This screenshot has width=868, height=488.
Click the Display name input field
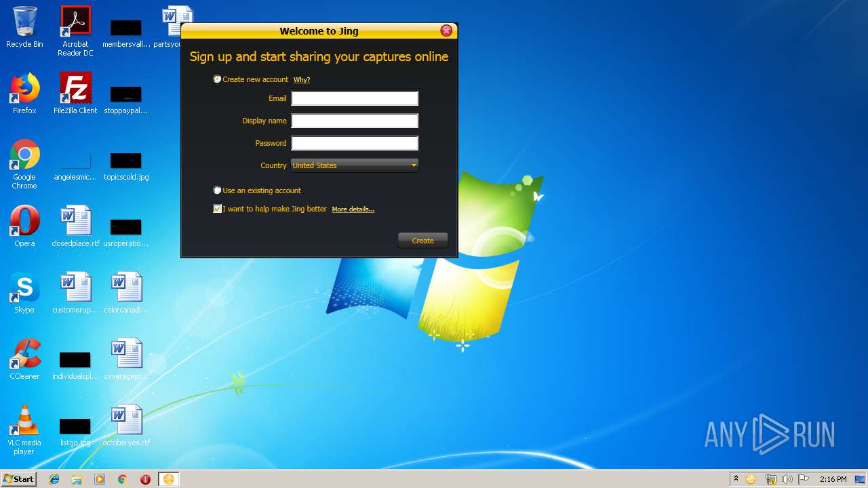[355, 121]
